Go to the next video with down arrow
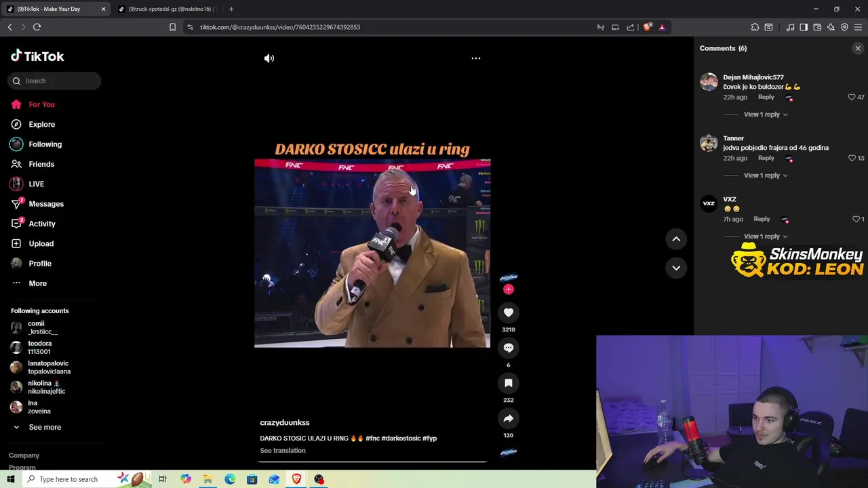The width and height of the screenshot is (868, 488). pos(676,268)
